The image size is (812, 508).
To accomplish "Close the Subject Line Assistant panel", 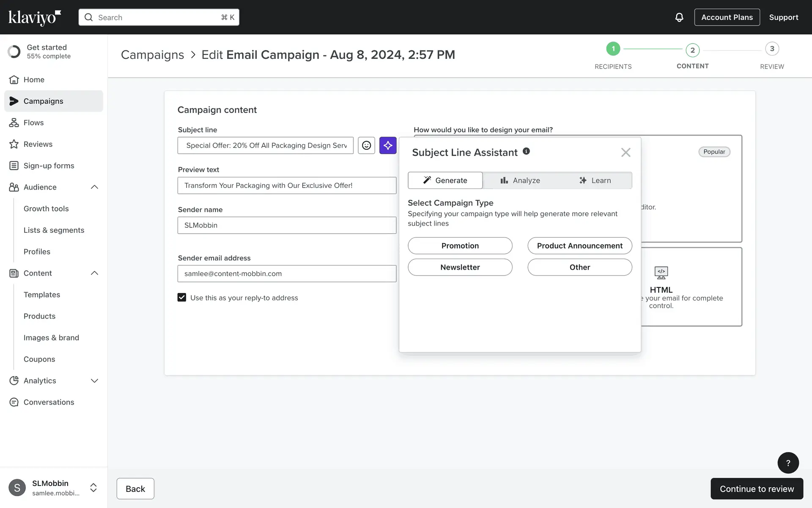I will 625,152.
